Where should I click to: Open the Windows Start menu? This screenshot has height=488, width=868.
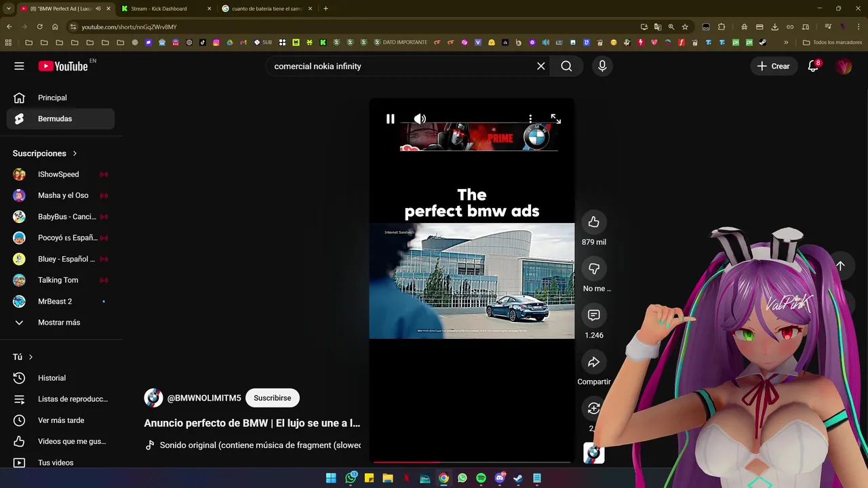(331, 478)
